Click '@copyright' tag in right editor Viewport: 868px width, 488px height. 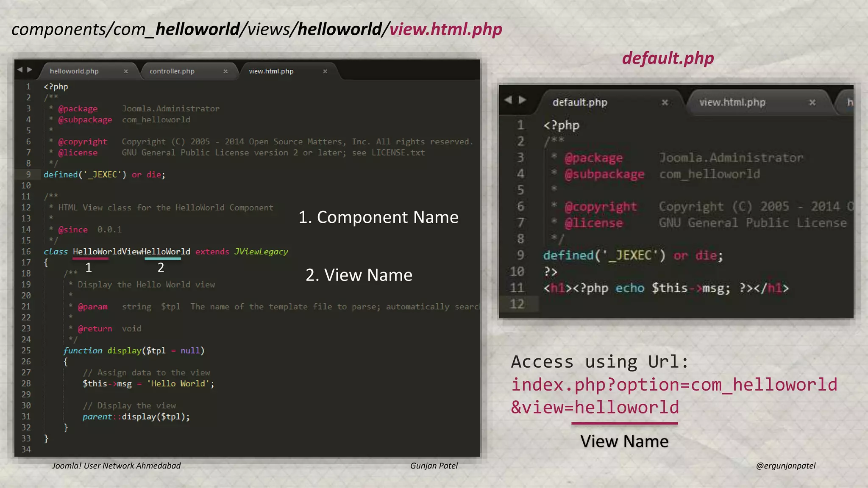coord(601,207)
